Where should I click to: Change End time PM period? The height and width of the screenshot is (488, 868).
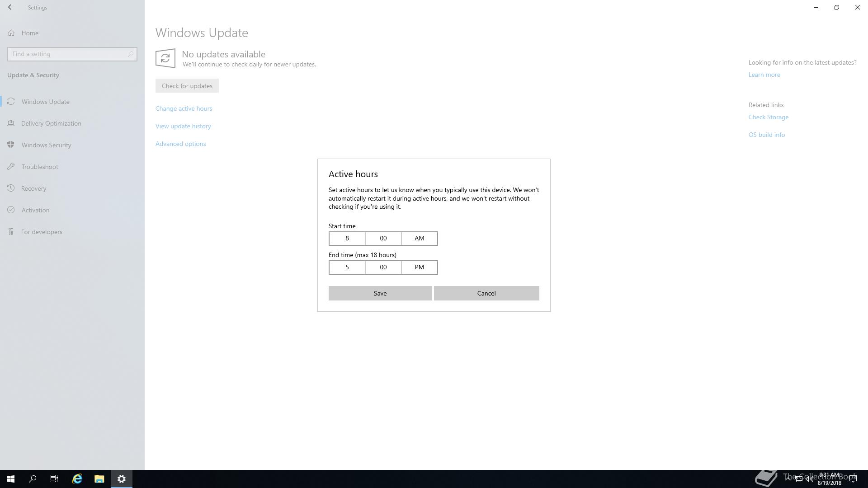pyautogui.click(x=420, y=267)
